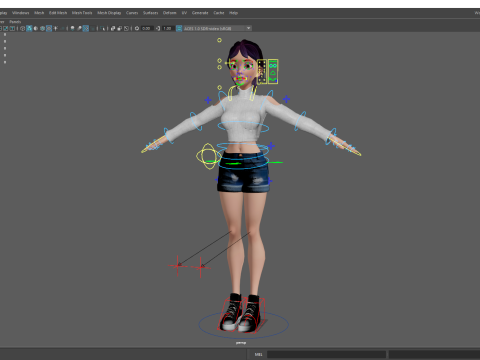Toggle the Safe Action overlay icon
This screenshot has width=480, height=360.
click(x=6, y=28)
